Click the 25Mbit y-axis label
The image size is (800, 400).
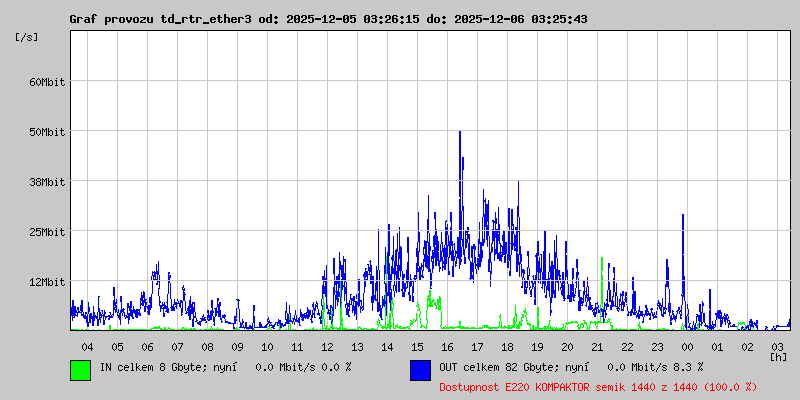47,232
